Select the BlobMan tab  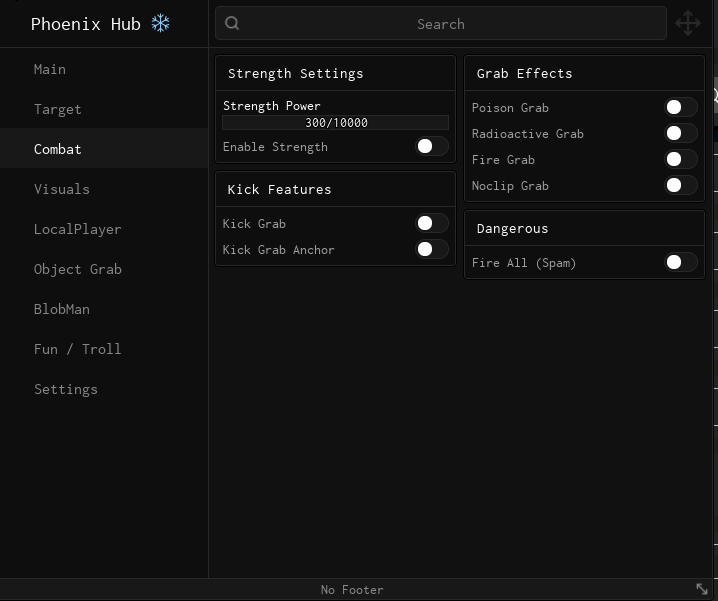coord(62,309)
